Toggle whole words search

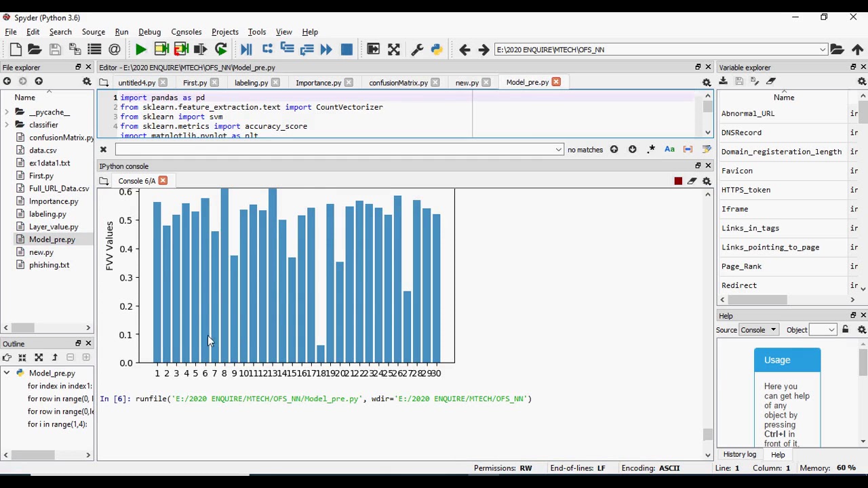click(688, 149)
